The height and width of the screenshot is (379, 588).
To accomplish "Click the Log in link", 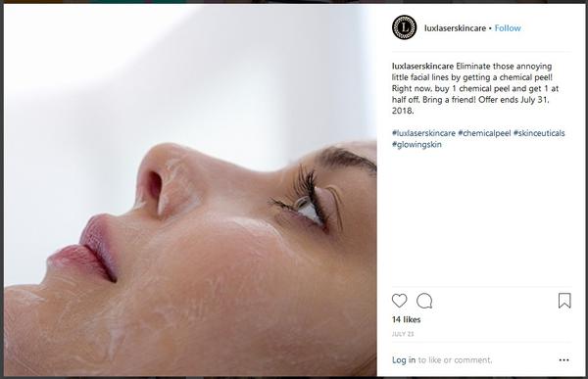I will [404, 359].
